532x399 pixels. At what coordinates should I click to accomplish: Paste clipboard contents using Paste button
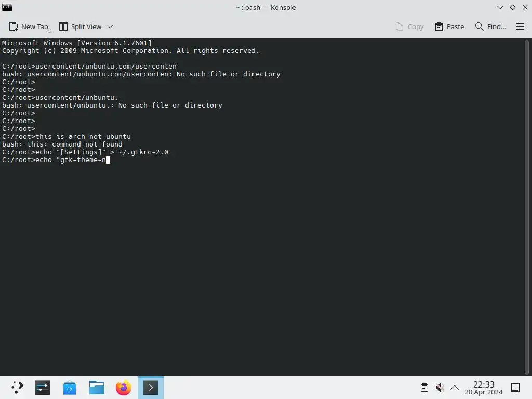click(449, 27)
